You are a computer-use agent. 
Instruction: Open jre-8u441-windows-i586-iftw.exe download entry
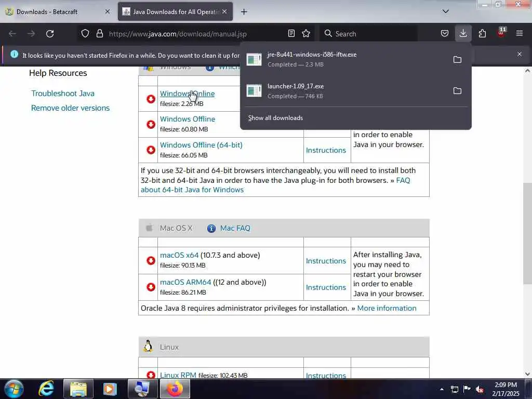pos(345,59)
